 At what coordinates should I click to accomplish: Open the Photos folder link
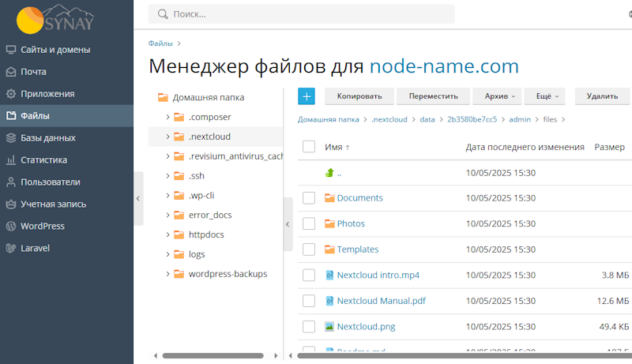351,223
